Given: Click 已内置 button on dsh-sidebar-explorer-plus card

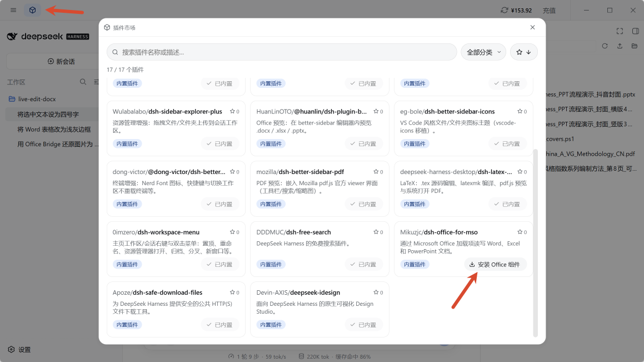Looking at the screenshot, I should (219, 144).
